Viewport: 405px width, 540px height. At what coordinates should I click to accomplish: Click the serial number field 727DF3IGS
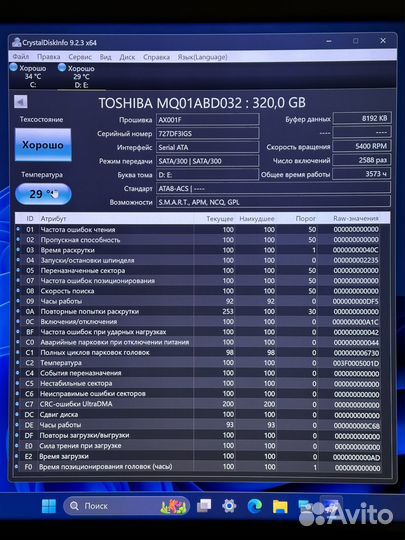[x=207, y=133]
